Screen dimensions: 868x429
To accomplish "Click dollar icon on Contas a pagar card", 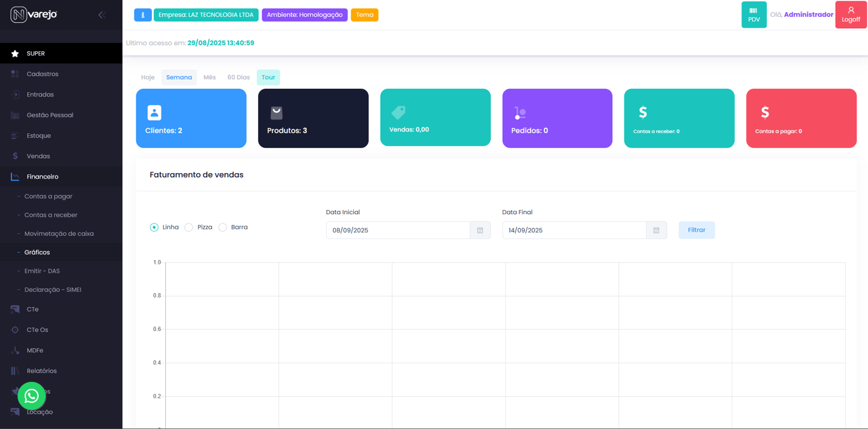I will coord(765,112).
